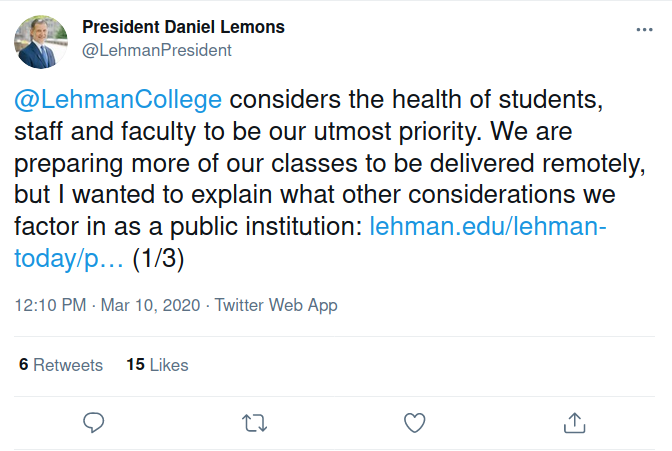
Task: Like the tweet with the heart icon
Action: click(415, 421)
